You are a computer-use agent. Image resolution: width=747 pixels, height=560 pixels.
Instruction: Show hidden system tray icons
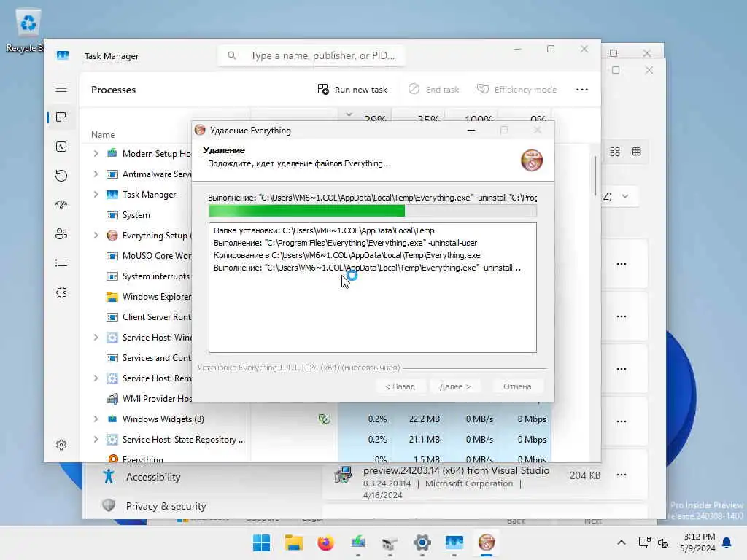pyautogui.click(x=622, y=542)
